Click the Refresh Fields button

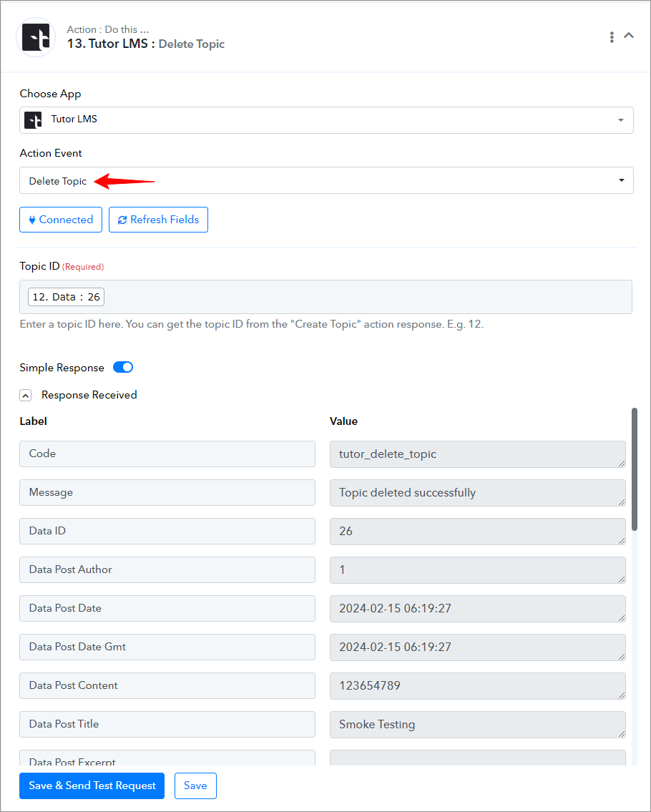coord(159,220)
